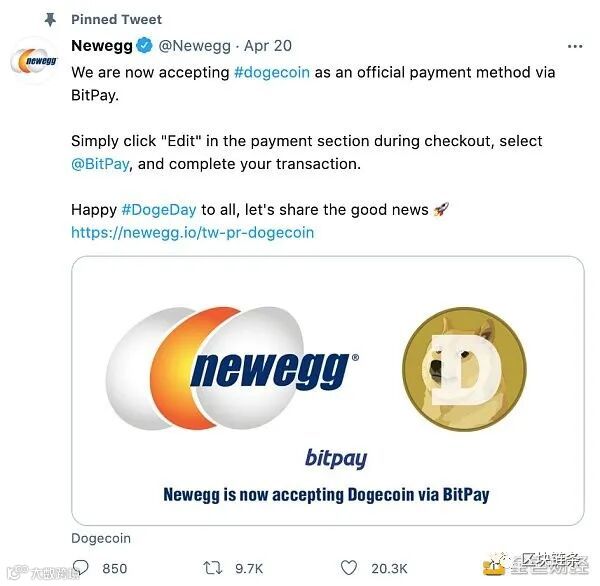
Task: Click the Newegg display name
Action: coord(102,46)
